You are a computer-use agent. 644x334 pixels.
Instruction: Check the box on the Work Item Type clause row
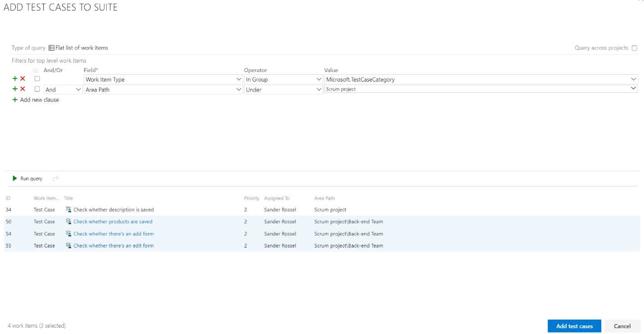(37, 78)
